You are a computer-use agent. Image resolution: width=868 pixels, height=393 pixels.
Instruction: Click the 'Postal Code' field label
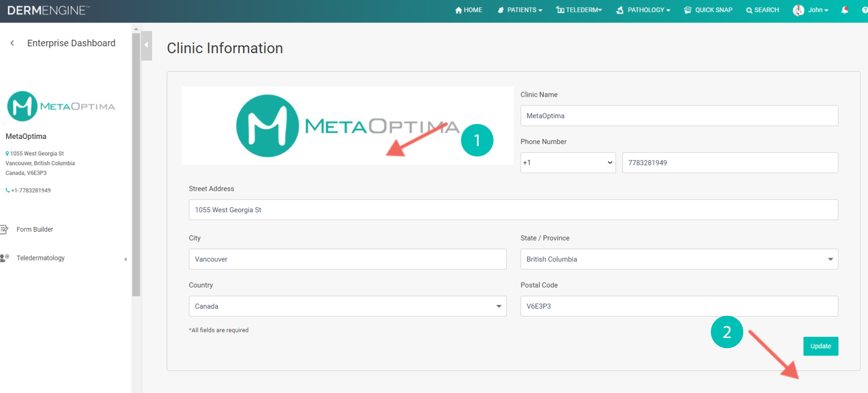point(539,285)
